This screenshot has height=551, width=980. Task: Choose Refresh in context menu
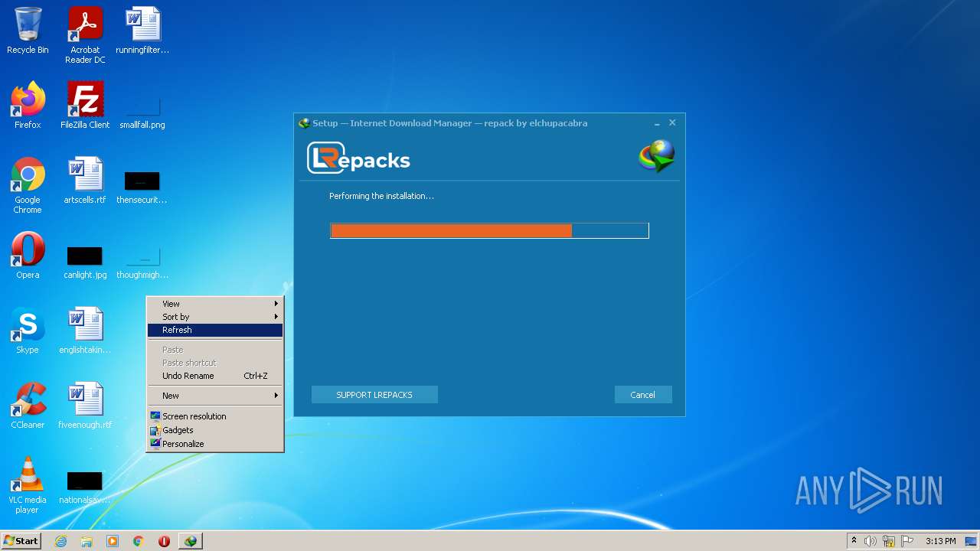pyautogui.click(x=215, y=330)
